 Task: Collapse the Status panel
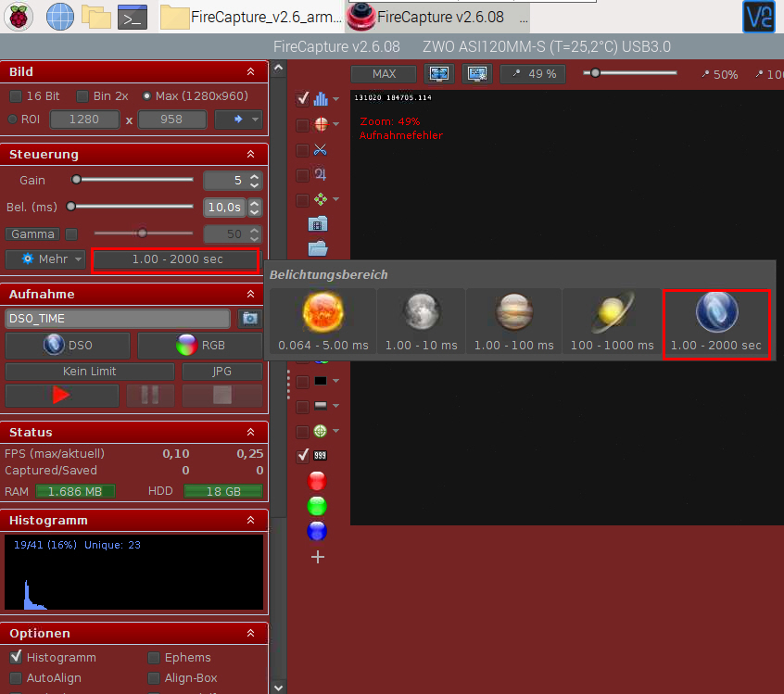250,432
